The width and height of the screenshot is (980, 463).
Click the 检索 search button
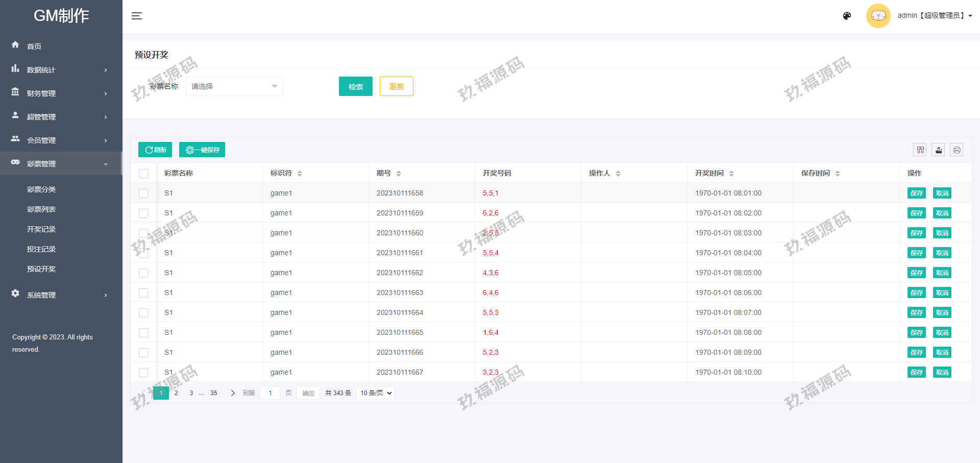[x=355, y=86]
